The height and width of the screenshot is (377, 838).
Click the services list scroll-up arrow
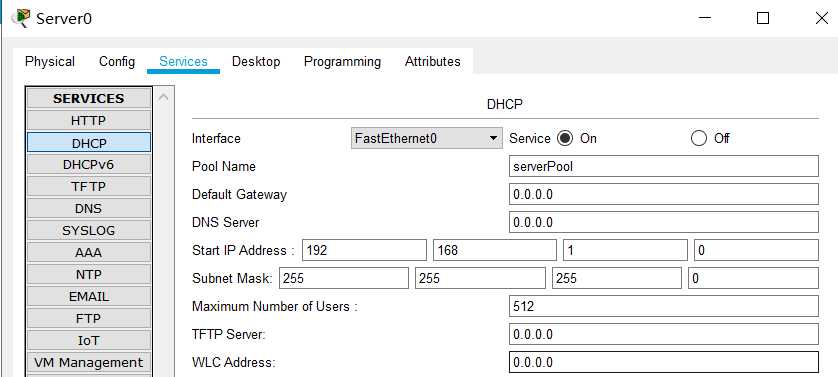tap(164, 97)
